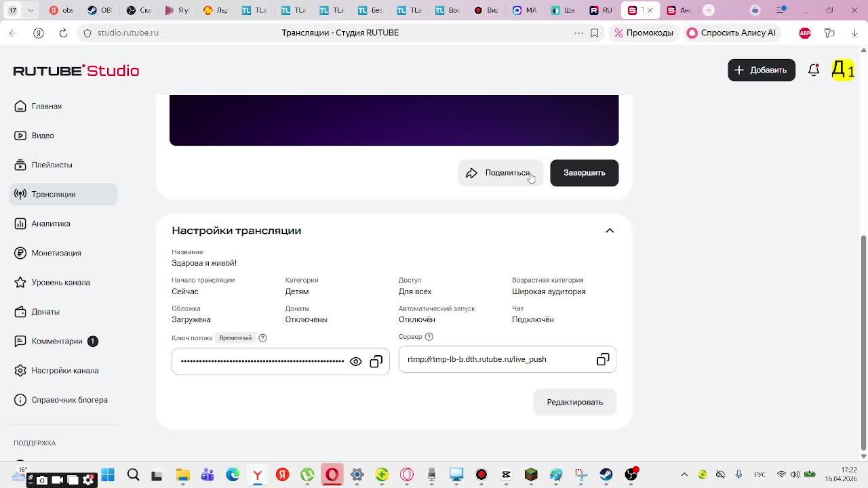Open Настройки канала in sidebar
868x488 pixels.
[64, 371]
